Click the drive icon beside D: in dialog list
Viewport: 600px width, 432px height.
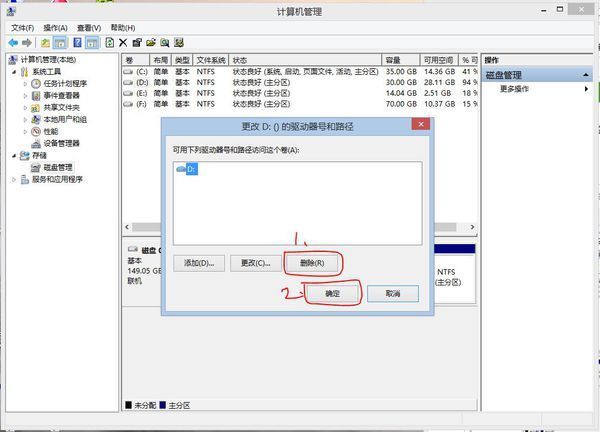181,169
